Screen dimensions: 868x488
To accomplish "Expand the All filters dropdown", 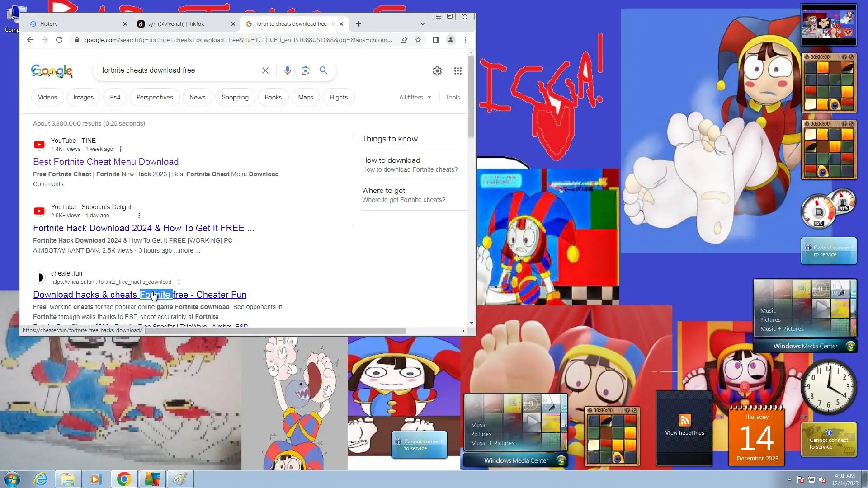I will coord(415,97).
